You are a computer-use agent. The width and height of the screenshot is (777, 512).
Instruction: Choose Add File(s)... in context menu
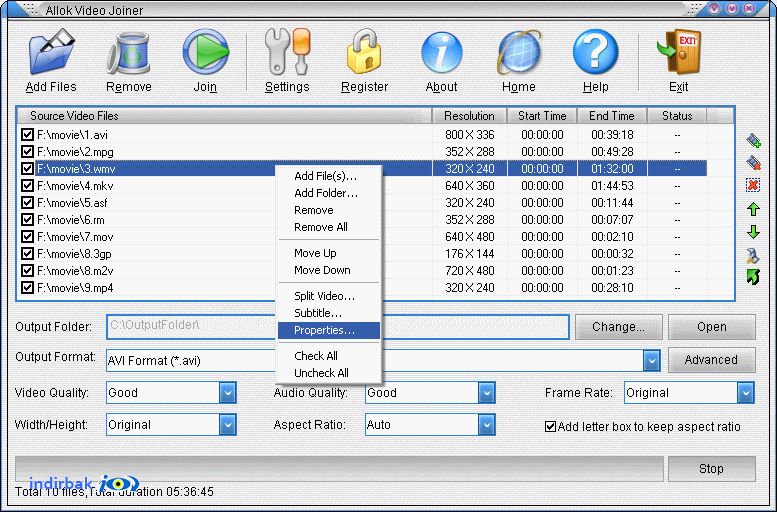click(x=329, y=176)
